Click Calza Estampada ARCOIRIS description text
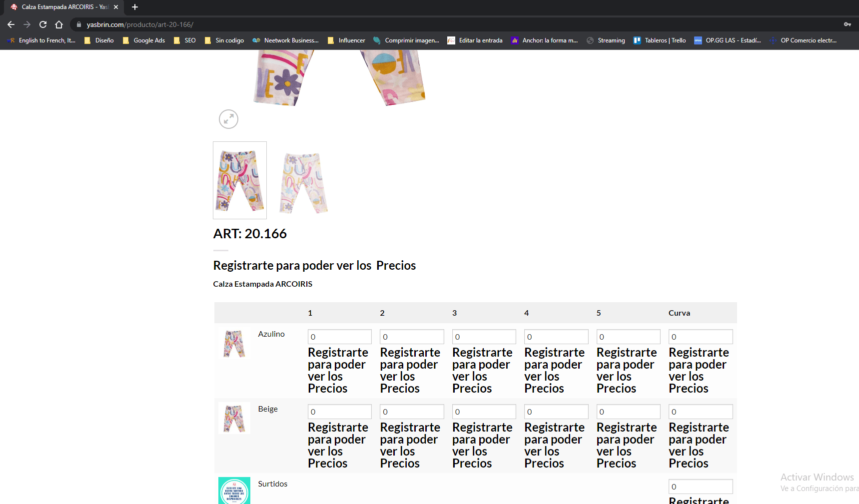 point(262,284)
